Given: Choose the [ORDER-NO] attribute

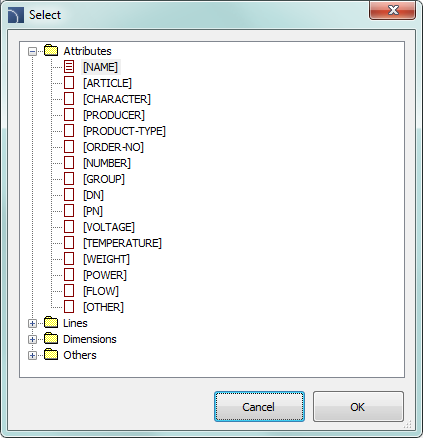Looking at the screenshot, I should pos(113,147).
